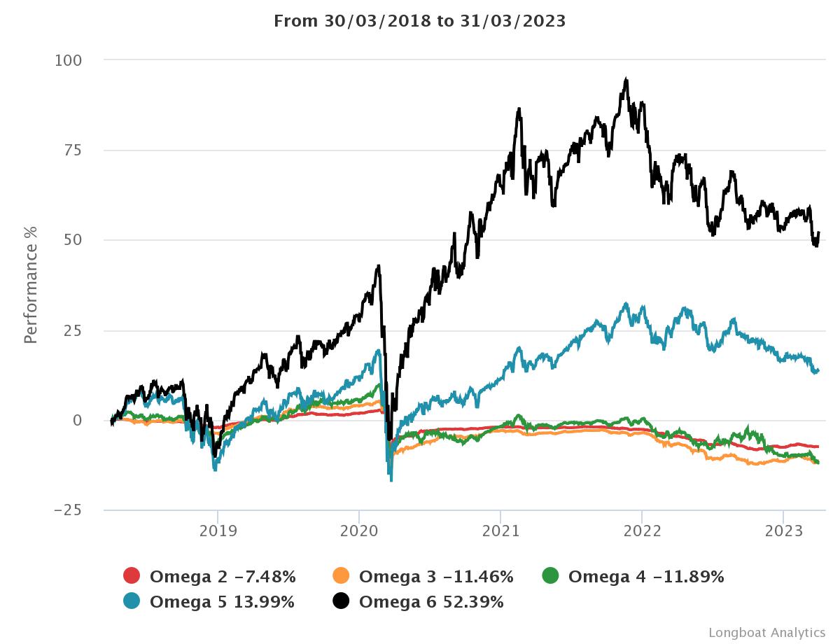
Task: Hide the Omega 3 -11.46% series
Action: click(436, 577)
